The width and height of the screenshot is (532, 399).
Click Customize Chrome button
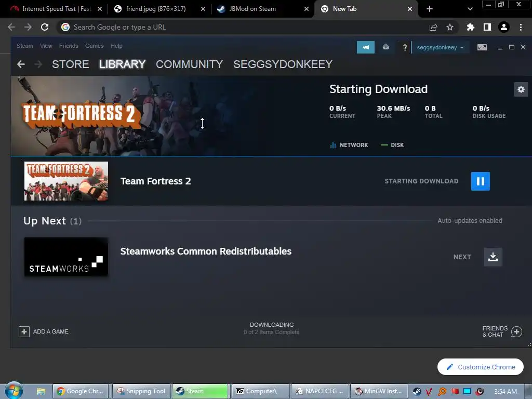click(x=480, y=367)
